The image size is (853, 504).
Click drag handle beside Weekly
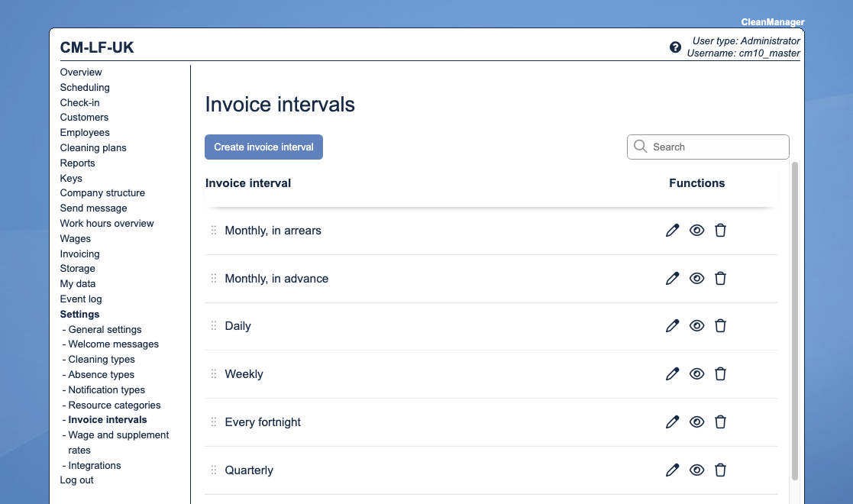point(214,374)
